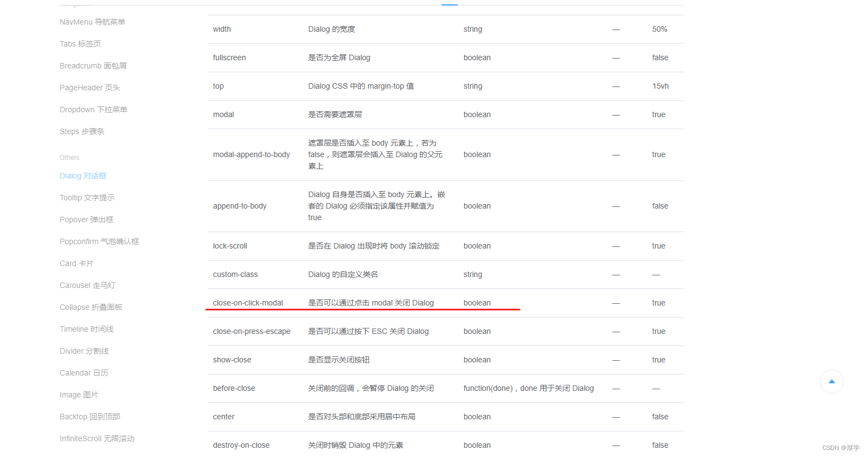Click before-close attribute name

click(x=234, y=388)
